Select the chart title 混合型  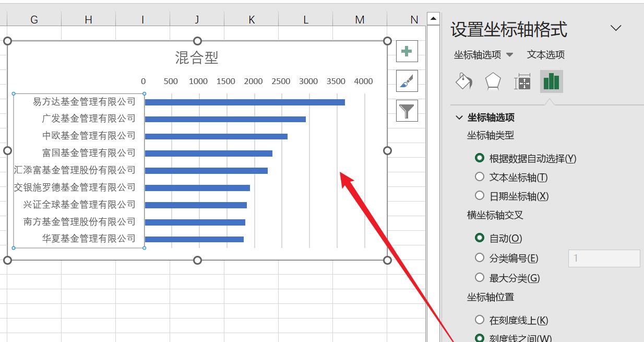(x=197, y=57)
